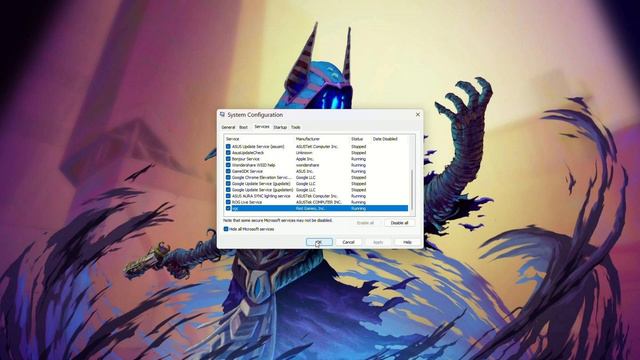Screen dimensions: 640x360
Task: Click the wondershare manufacturer cell
Action: click(x=307, y=165)
